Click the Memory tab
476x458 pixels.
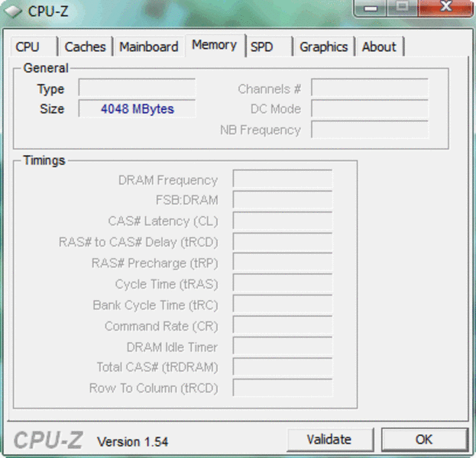coord(215,45)
